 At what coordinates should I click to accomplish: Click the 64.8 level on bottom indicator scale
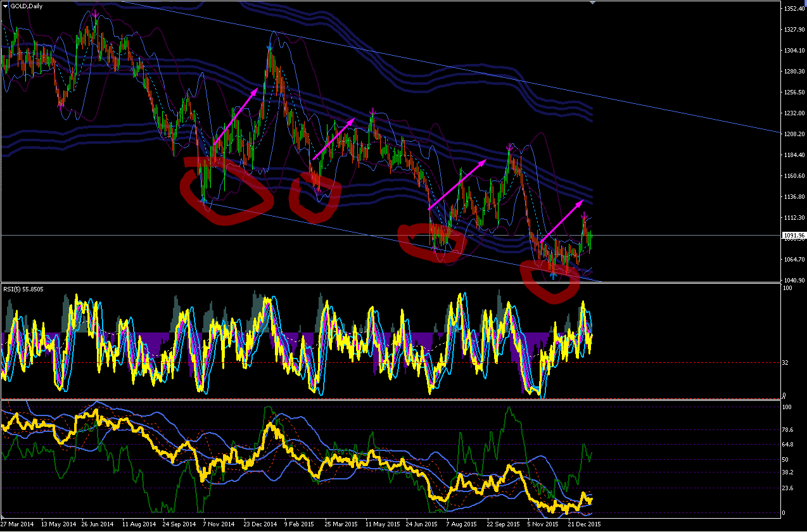(789, 445)
